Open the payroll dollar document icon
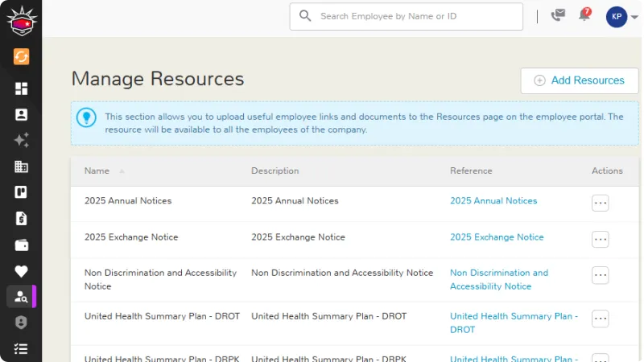The width and height of the screenshot is (644, 362). (x=22, y=218)
